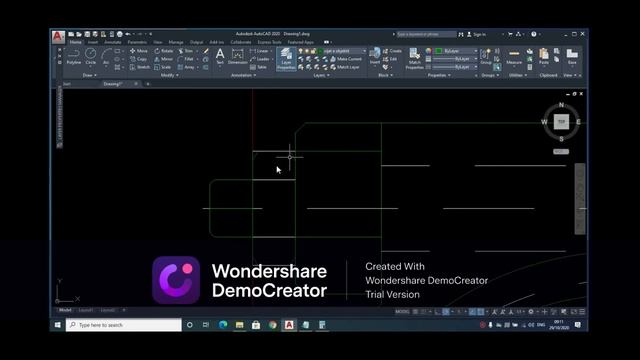Open Layer Properties
The image size is (640, 360).
coord(286,58)
